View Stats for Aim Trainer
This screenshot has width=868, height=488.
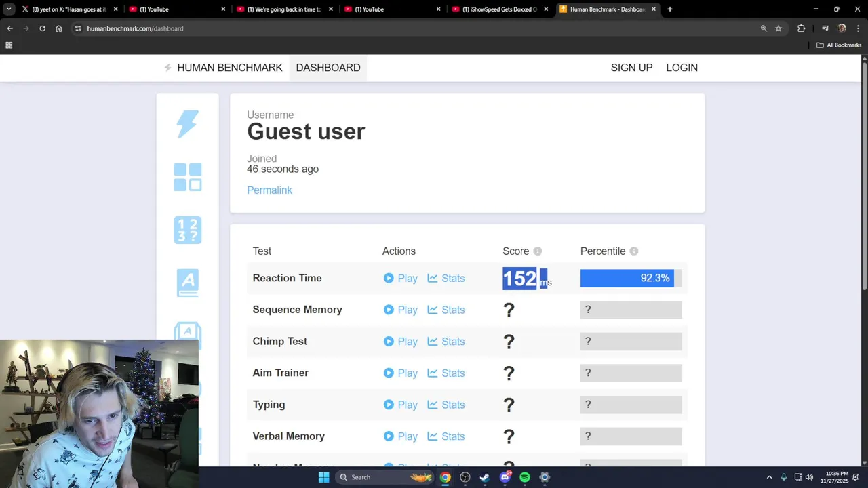pos(446,373)
